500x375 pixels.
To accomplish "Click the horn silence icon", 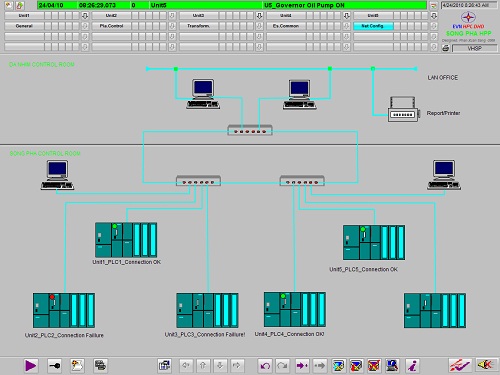I will (x=485, y=365).
